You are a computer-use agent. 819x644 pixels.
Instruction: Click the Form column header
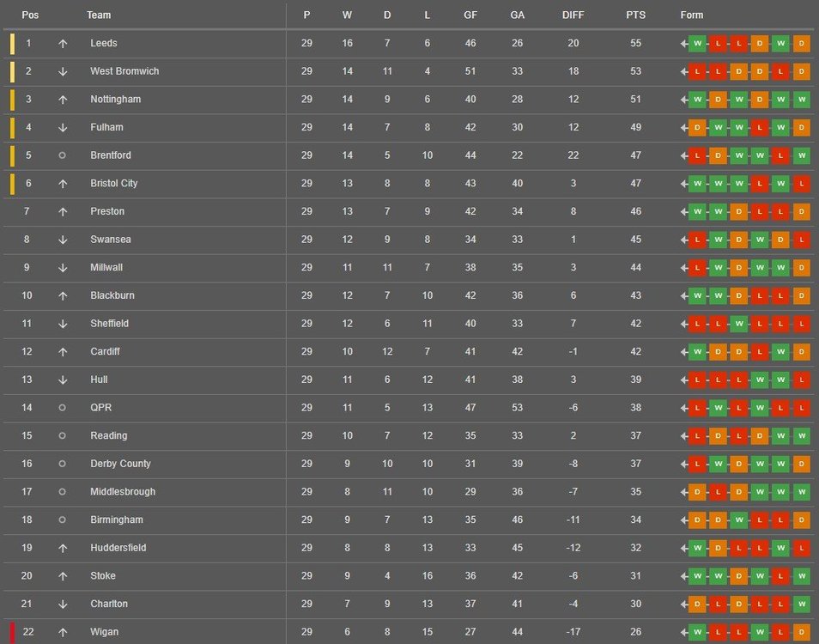pyautogui.click(x=692, y=15)
